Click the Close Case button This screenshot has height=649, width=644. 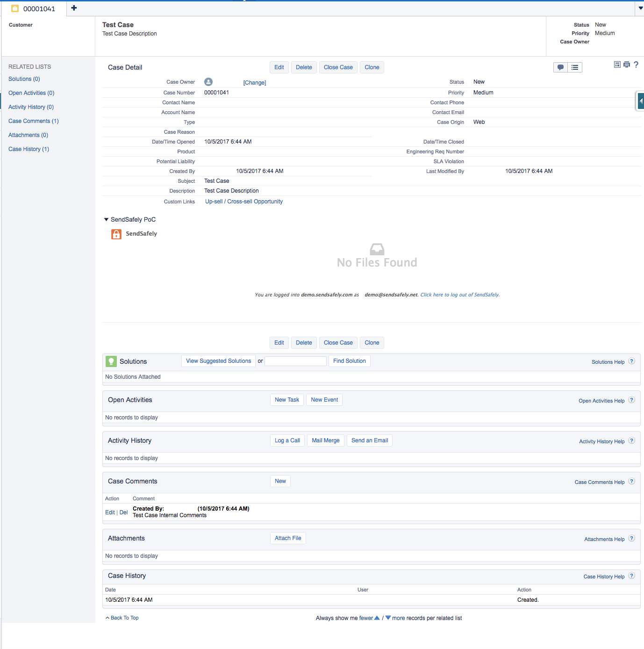pyautogui.click(x=338, y=67)
